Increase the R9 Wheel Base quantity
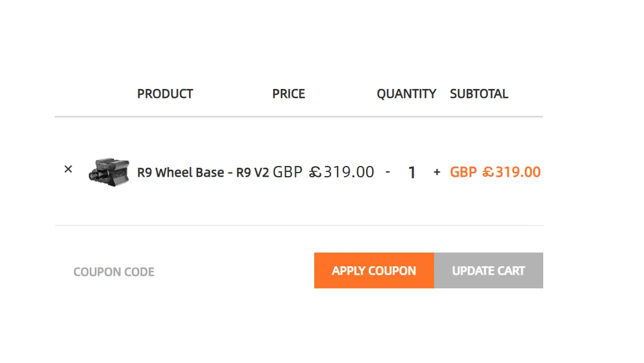The image size is (644, 363). coord(436,172)
